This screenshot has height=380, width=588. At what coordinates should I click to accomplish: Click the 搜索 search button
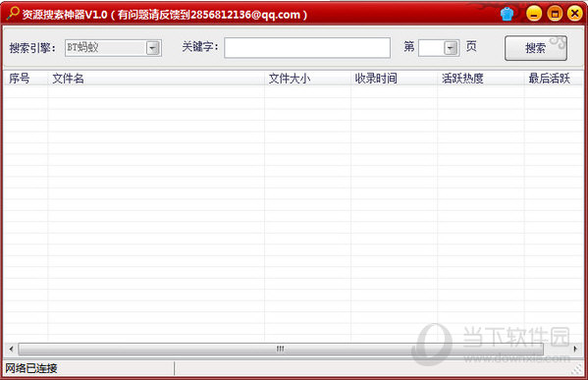coord(536,48)
